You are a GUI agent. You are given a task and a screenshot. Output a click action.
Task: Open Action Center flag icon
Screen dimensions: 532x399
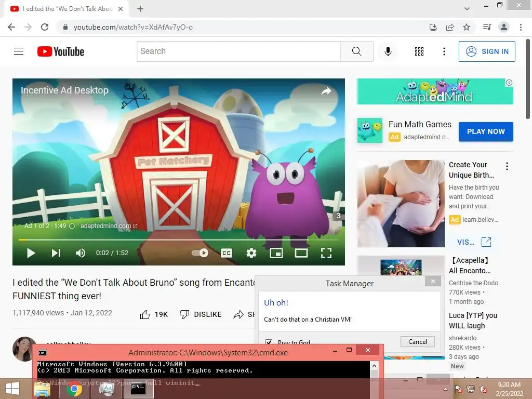point(458,389)
